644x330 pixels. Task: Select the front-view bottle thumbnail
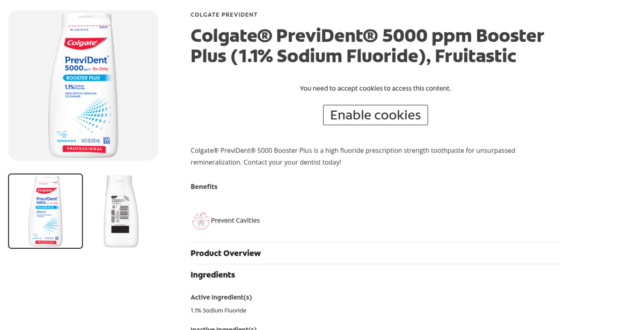[x=46, y=211]
